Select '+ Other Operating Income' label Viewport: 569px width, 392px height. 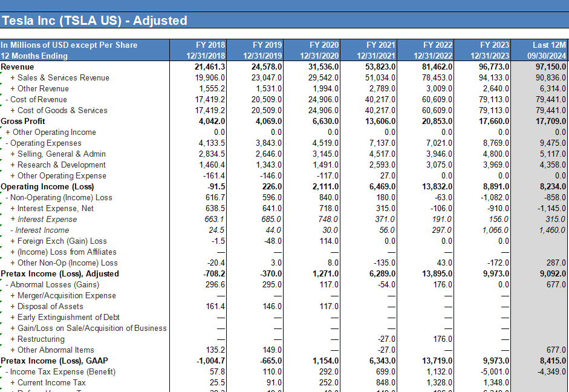tap(50, 132)
